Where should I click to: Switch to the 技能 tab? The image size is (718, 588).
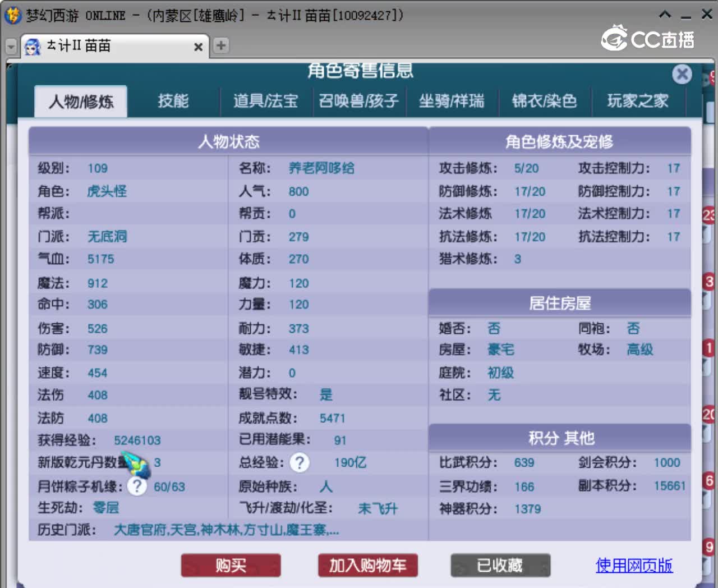coord(173,101)
